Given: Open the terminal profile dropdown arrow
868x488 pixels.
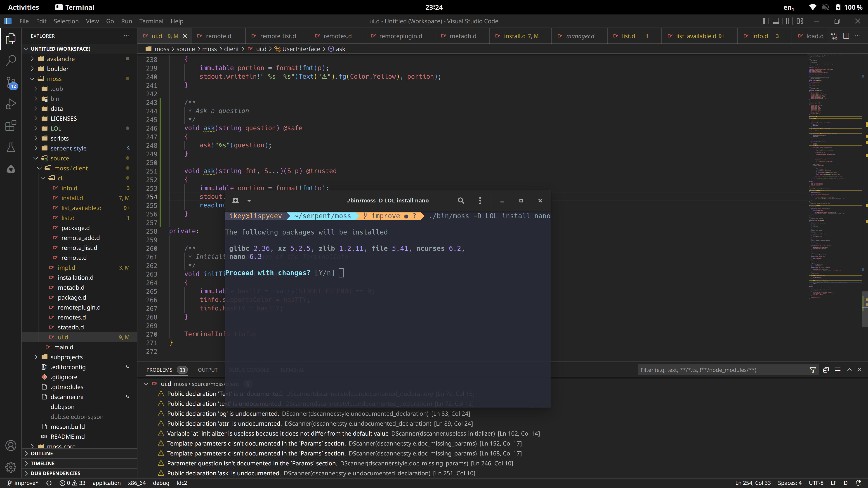Looking at the screenshot, I should (x=249, y=200).
